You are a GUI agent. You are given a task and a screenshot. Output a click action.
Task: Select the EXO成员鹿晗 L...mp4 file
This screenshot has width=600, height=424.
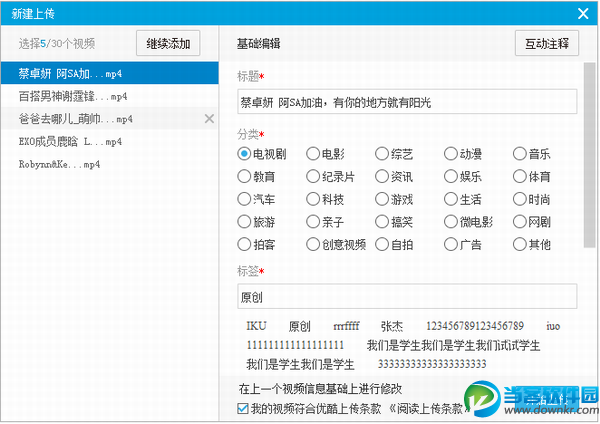click(x=109, y=141)
